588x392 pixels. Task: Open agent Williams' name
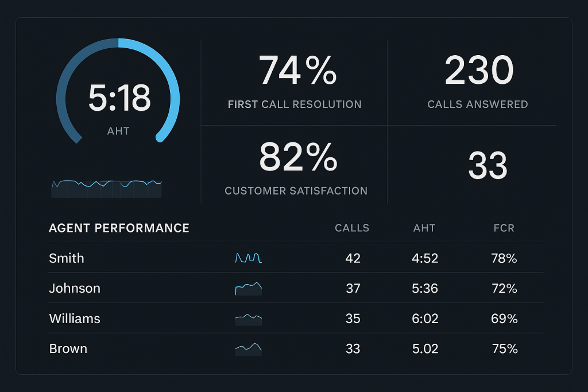click(x=75, y=319)
